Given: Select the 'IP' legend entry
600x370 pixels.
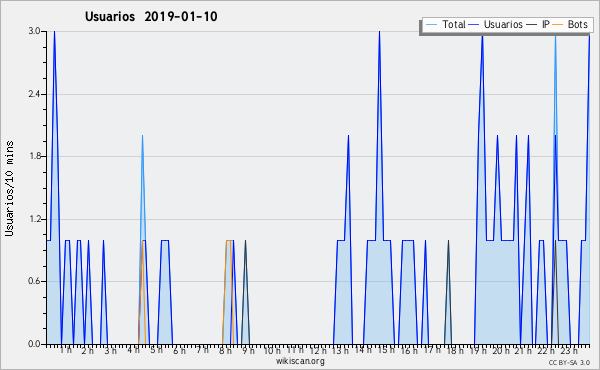Looking at the screenshot, I should (538, 24).
